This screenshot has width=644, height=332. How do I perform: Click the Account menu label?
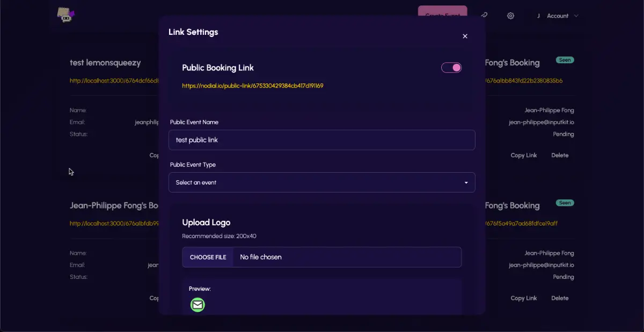(x=558, y=16)
